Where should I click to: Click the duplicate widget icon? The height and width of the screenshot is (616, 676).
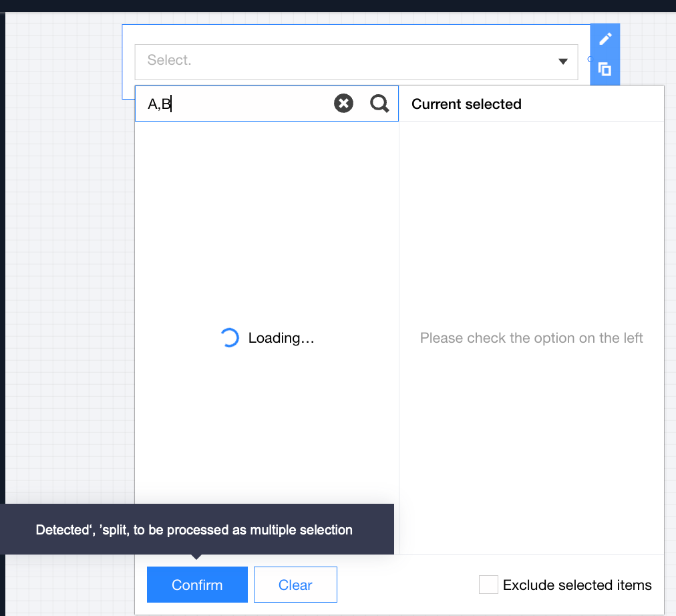(x=605, y=69)
